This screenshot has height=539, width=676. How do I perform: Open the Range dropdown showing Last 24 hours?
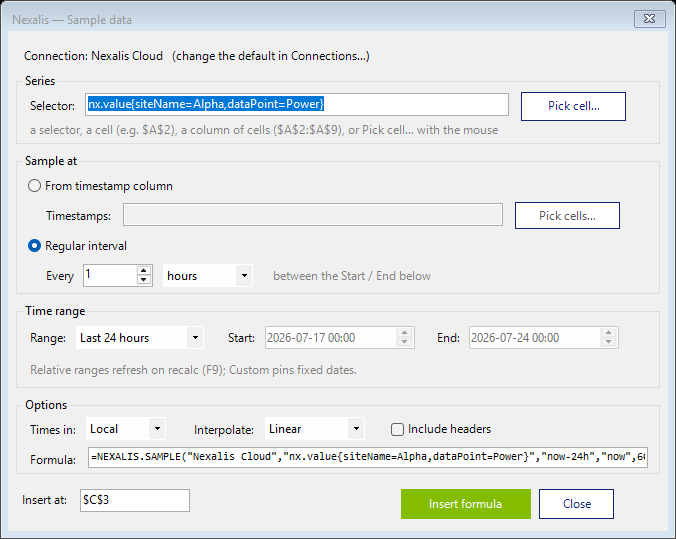point(139,338)
